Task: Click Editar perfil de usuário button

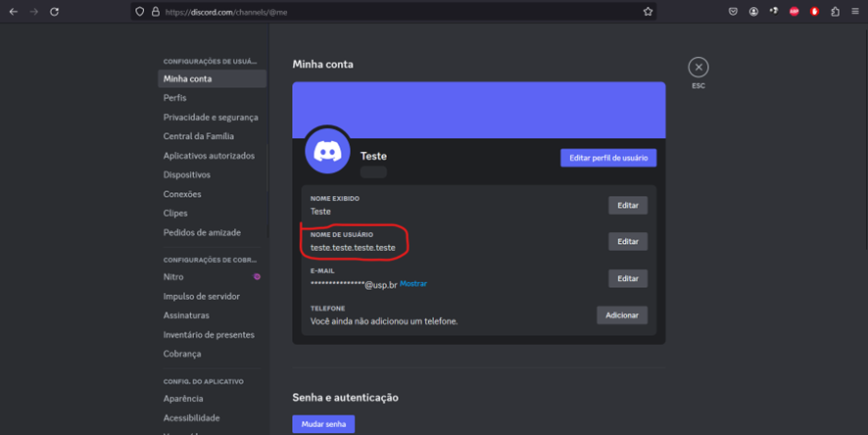Action: [x=608, y=158]
